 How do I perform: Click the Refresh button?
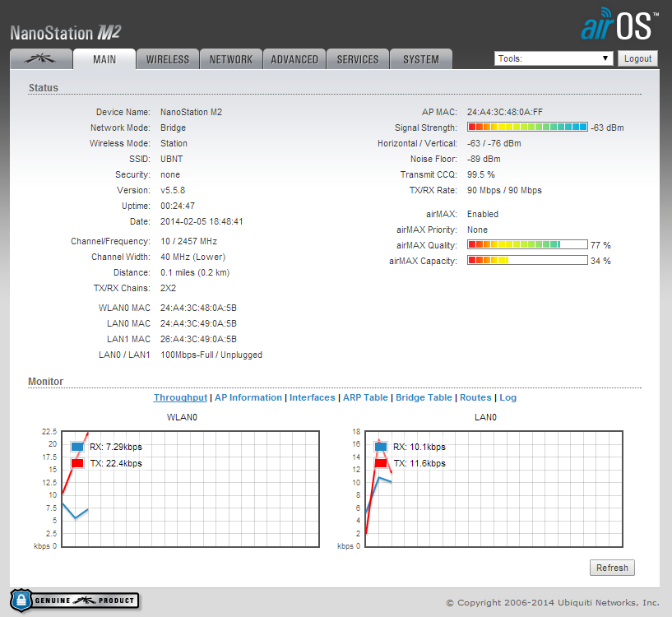(x=612, y=568)
